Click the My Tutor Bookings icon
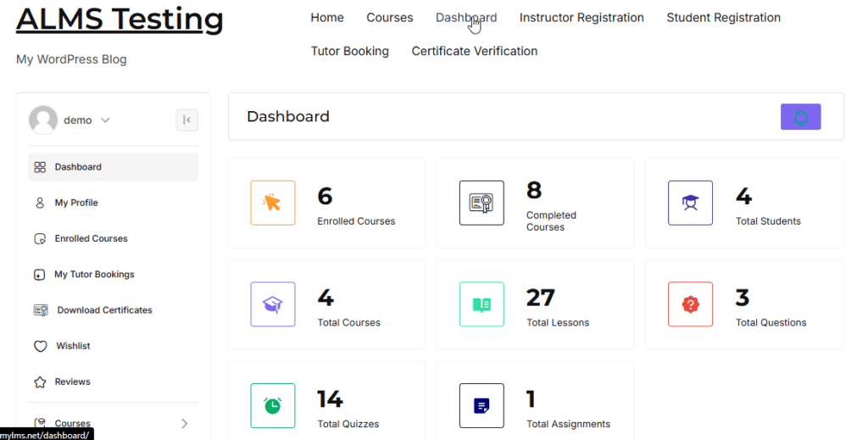Screen dimensions: 868x440 39,275
